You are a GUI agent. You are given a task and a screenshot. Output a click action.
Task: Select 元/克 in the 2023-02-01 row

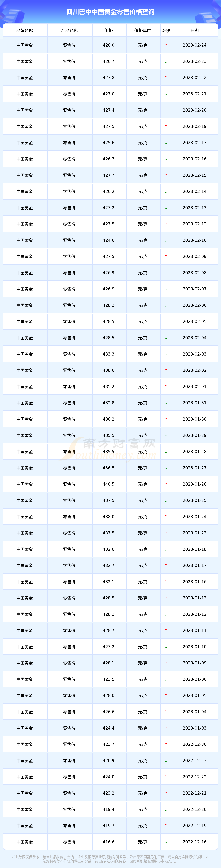[143, 387]
